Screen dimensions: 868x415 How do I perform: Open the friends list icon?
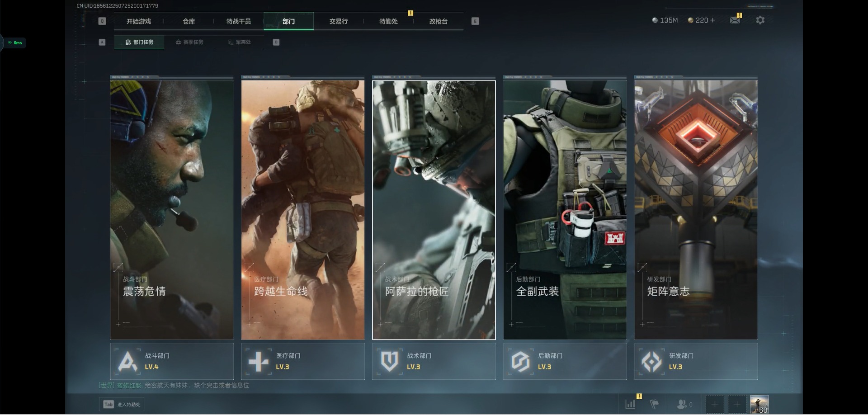point(682,404)
